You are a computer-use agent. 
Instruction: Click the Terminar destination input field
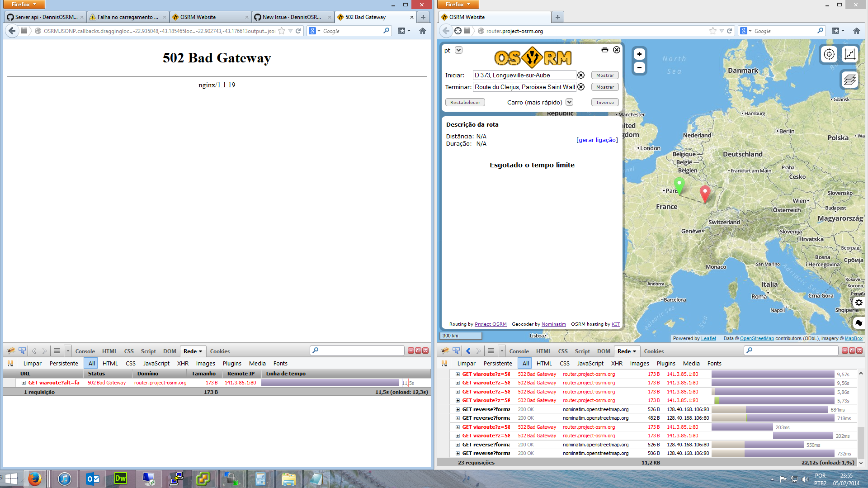pyautogui.click(x=524, y=87)
